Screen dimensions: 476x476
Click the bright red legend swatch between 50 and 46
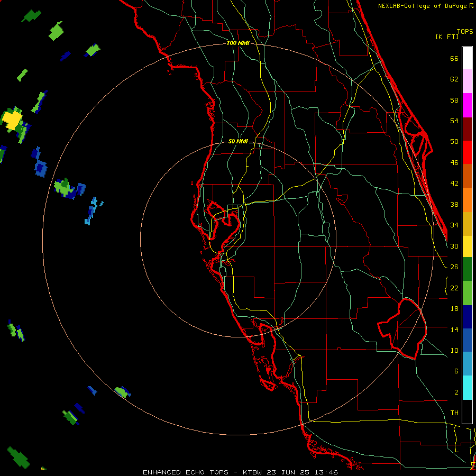[467, 152]
